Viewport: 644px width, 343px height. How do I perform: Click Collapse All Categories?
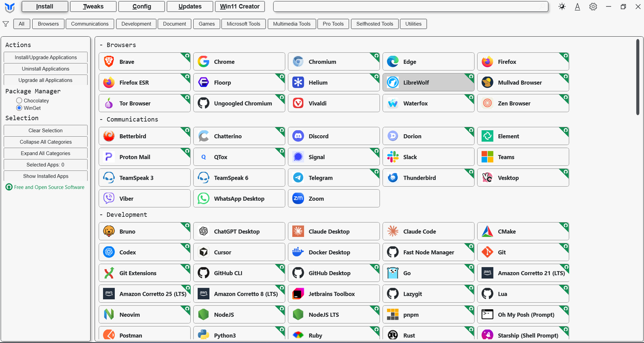(x=46, y=142)
